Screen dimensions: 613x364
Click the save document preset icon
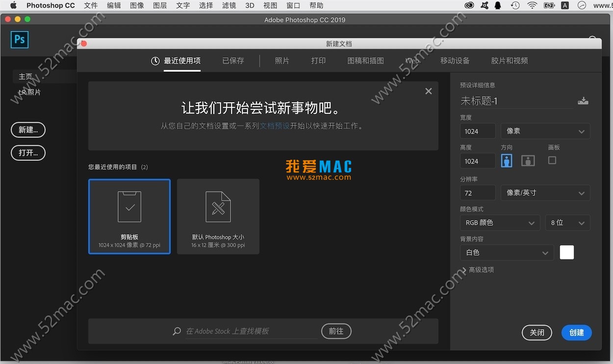pos(583,100)
